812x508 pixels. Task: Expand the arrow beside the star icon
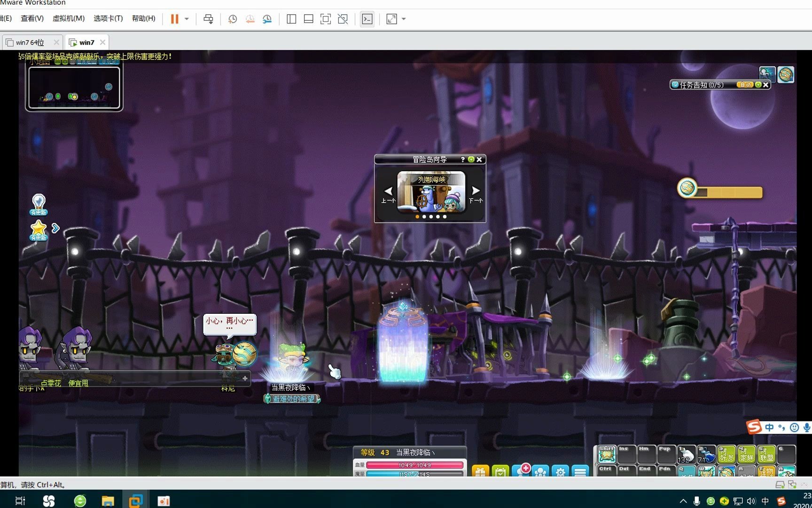tap(55, 228)
